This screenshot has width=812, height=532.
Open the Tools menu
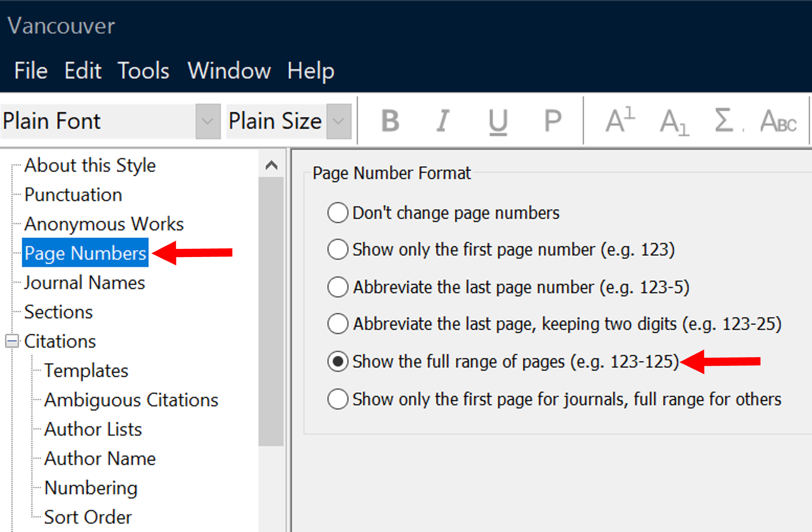tap(143, 71)
